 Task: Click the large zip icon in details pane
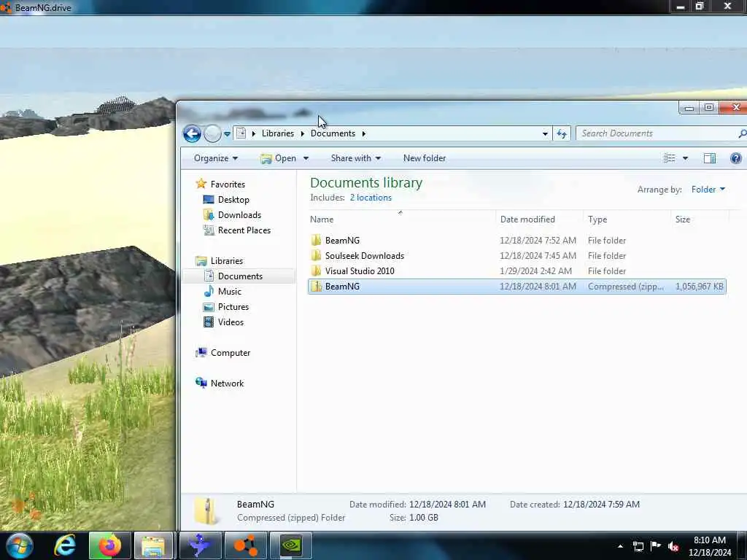coord(207,511)
